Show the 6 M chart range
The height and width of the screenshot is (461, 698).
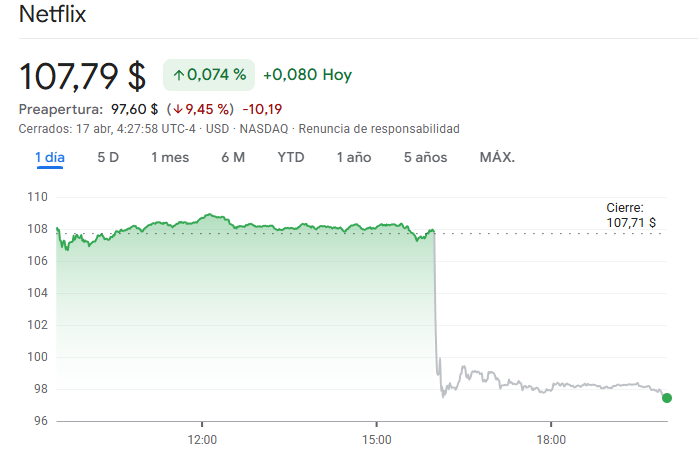coord(233,157)
